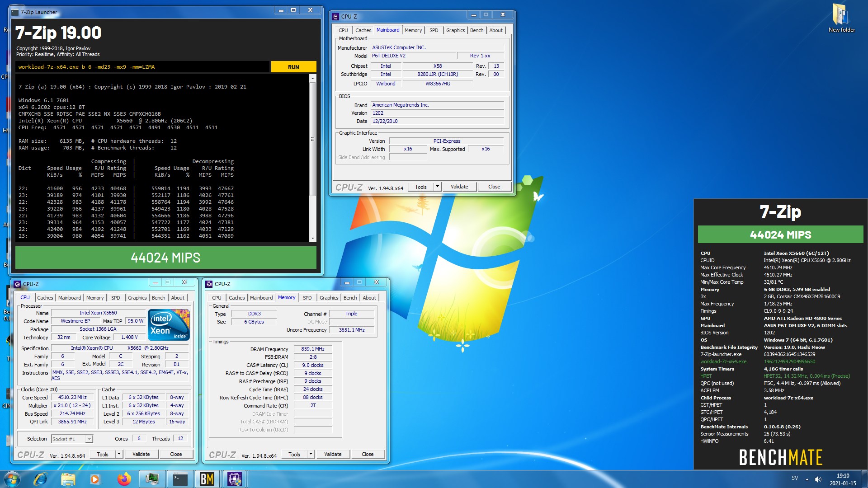The height and width of the screenshot is (488, 868).
Task: Click Close button in Memory CPU-Z window
Action: [x=368, y=455]
